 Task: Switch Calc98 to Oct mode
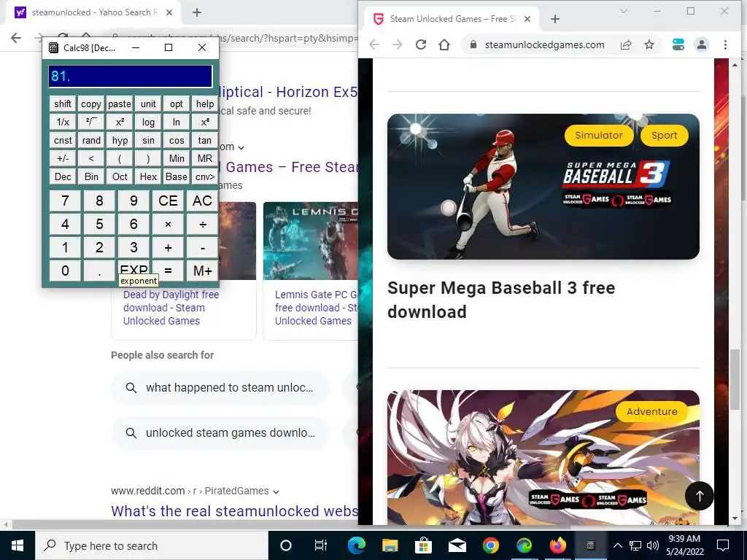pyautogui.click(x=120, y=176)
